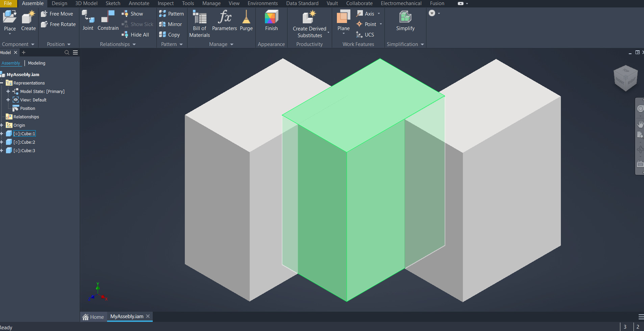644x331 pixels.
Task: Select Cube:3 in the browser
Action: pyautogui.click(x=24, y=150)
